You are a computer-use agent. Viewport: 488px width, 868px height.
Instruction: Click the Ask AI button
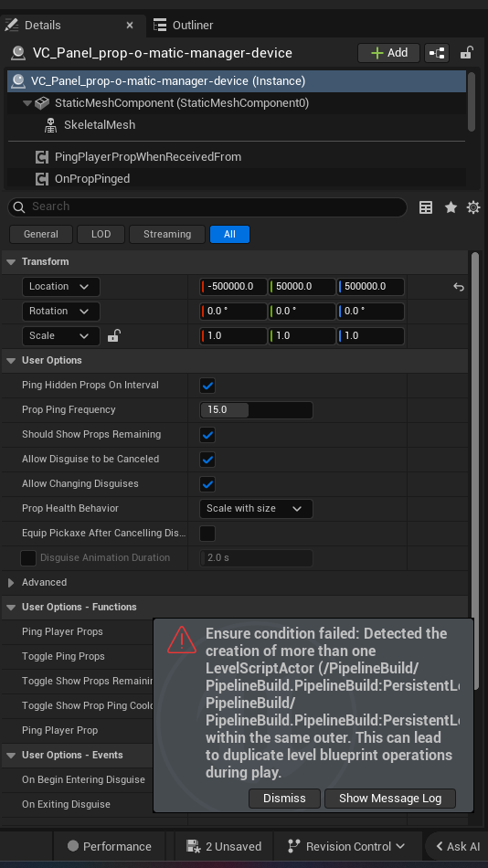[x=458, y=846]
